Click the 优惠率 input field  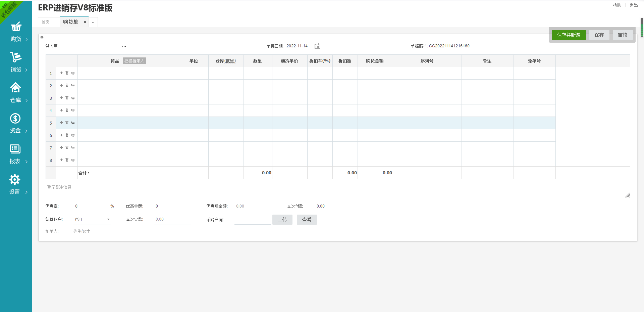pos(91,206)
